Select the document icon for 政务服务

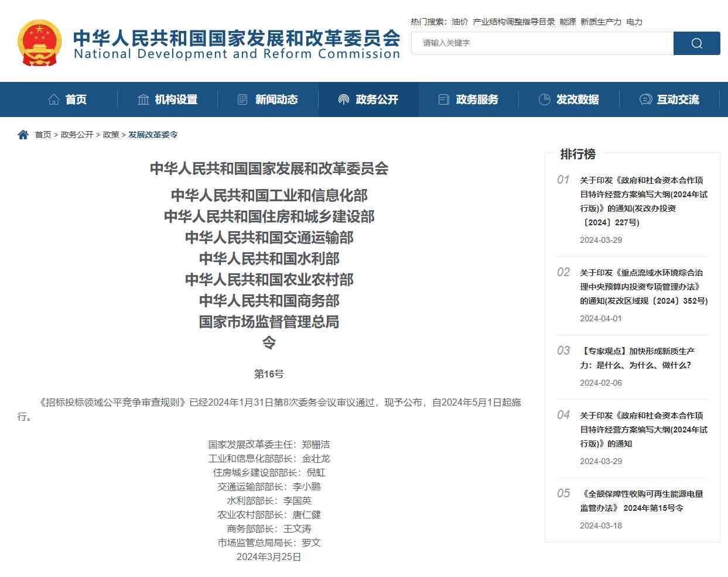point(443,99)
